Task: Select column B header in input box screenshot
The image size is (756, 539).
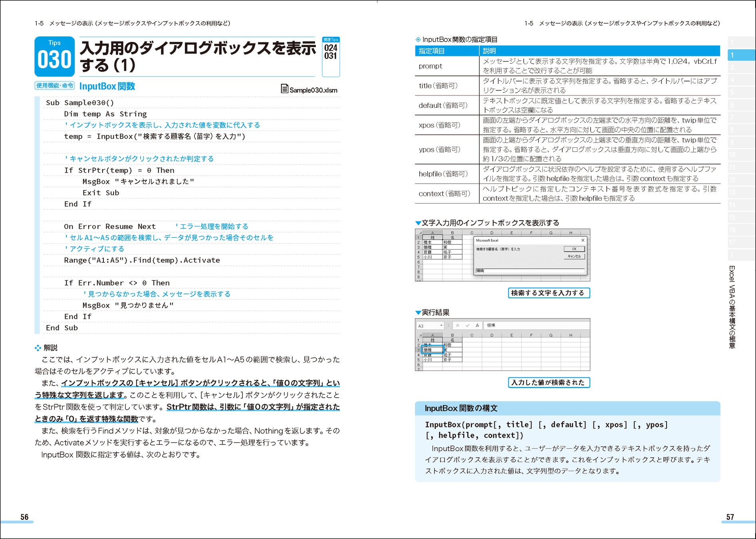Action: [452, 233]
